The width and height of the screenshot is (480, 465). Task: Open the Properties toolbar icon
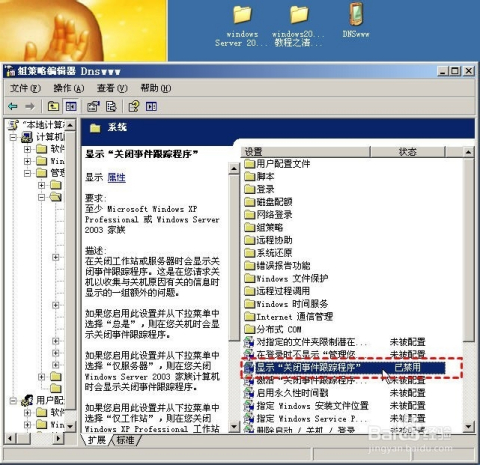[x=93, y=106]
